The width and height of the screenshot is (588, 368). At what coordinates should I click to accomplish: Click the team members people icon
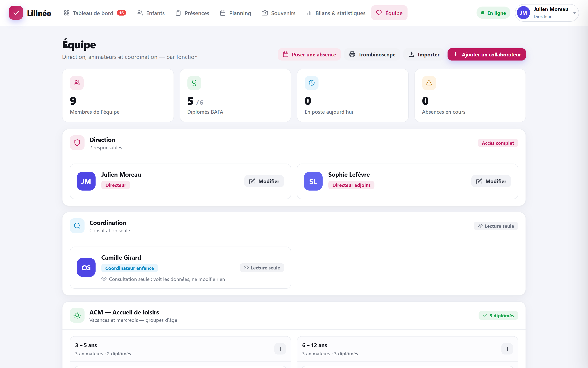point(77,83)
